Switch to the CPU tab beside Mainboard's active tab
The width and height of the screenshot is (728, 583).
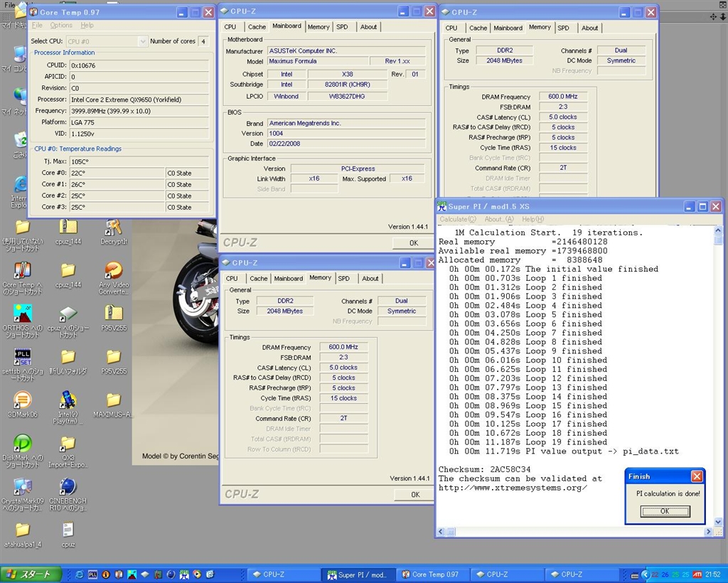[x=230, y=27]
